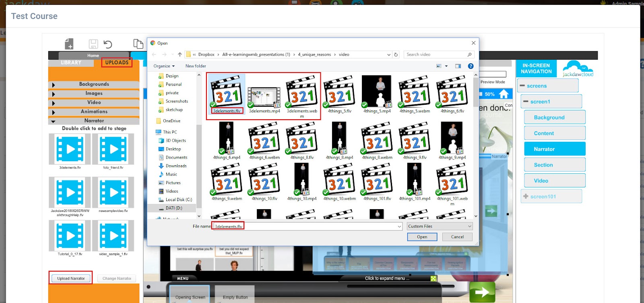Select This PC in navigation pane
Viewport: 644px width, 303px height.
[170, 132]
